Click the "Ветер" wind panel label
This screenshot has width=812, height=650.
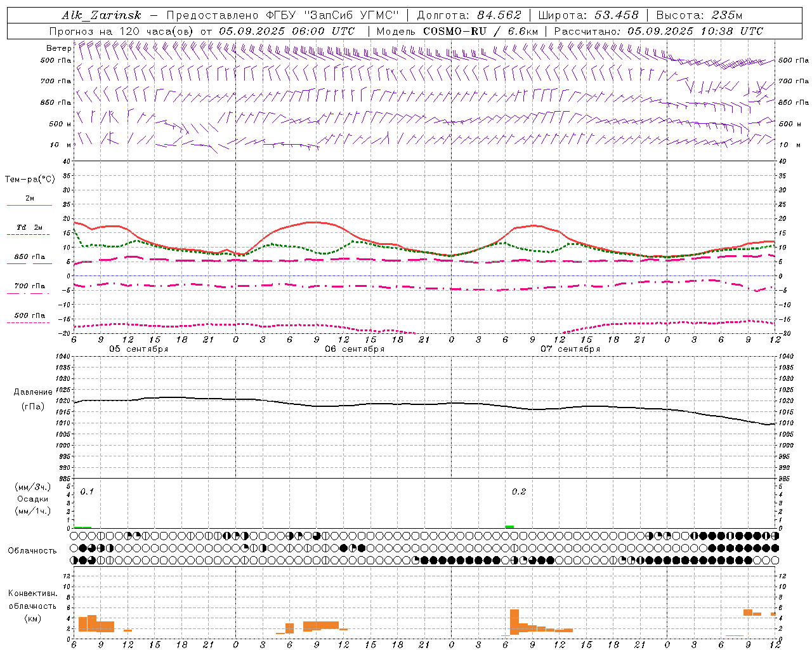pos(59,48)
